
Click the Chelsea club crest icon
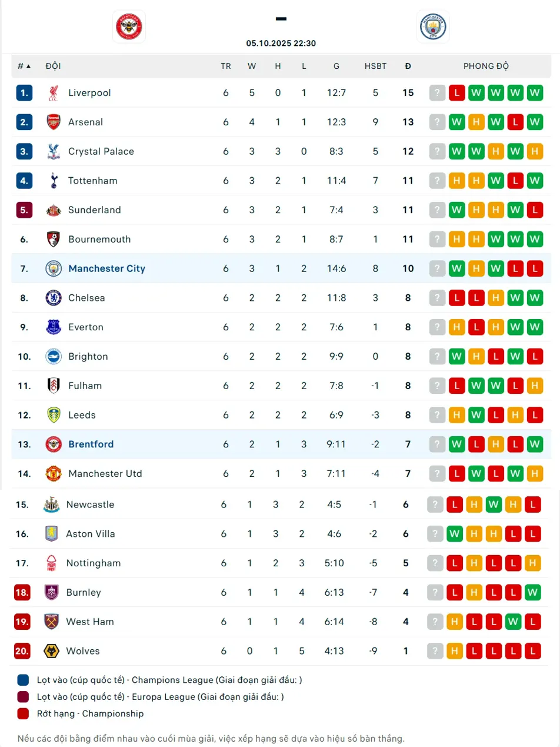[x=54, y=298]
